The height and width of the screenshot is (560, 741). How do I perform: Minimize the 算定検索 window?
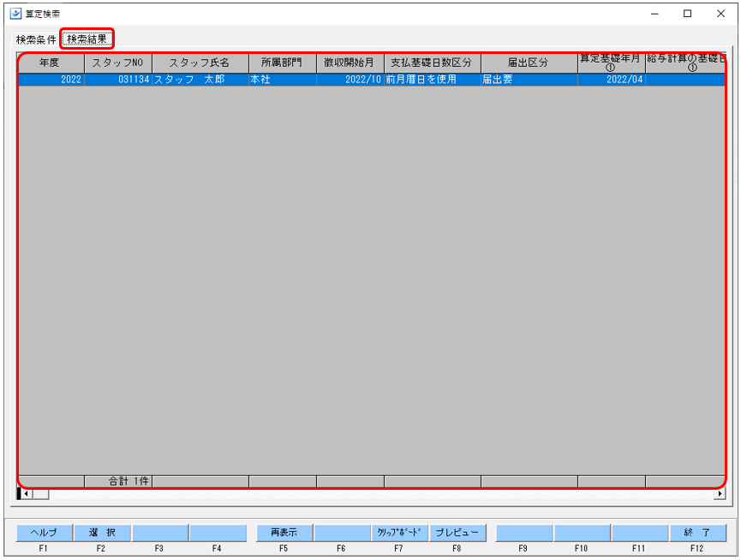pyautogui.click(x=654, y=14)
